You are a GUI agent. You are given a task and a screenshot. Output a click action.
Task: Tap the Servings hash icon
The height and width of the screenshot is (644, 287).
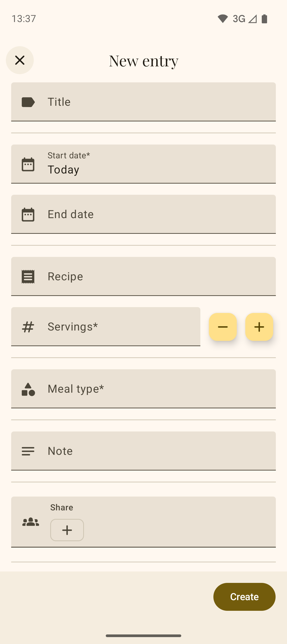(28, 327)
